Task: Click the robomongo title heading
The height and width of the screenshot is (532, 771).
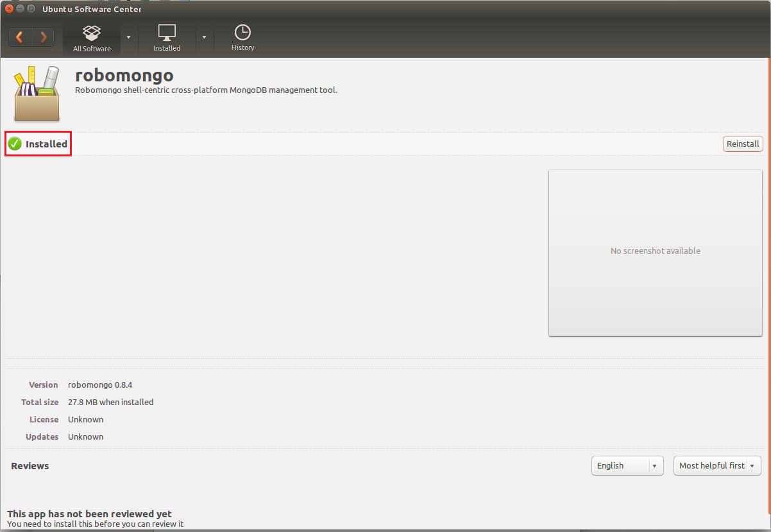Action: click(124, 75)
